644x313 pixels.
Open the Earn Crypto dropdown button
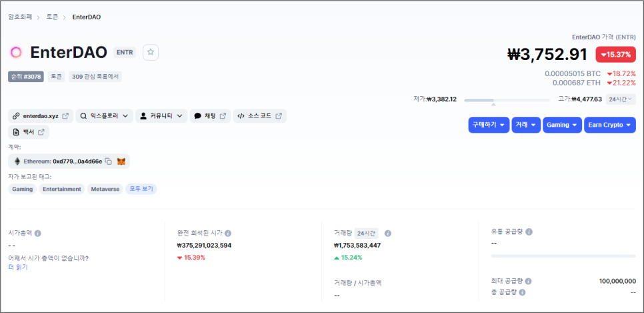point(610,125)
